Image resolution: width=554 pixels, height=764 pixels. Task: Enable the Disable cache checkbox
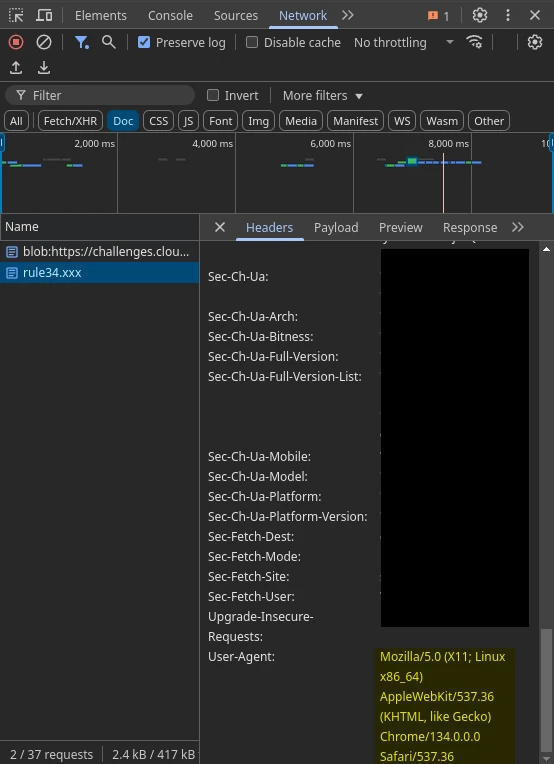coord(252,42)
